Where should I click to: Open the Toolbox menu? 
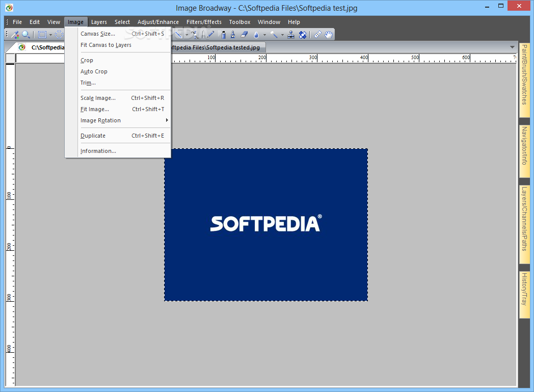pos(240,22)
